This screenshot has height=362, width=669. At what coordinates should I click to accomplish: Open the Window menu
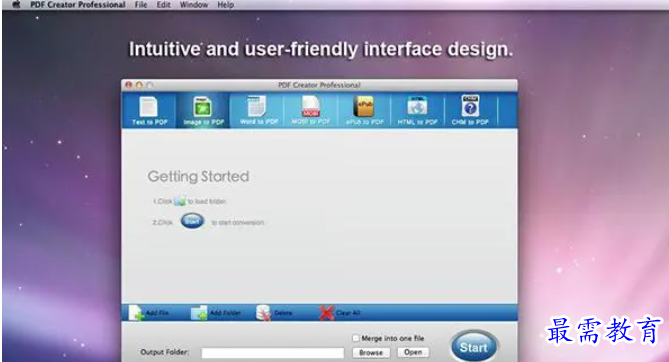(194, 5)
